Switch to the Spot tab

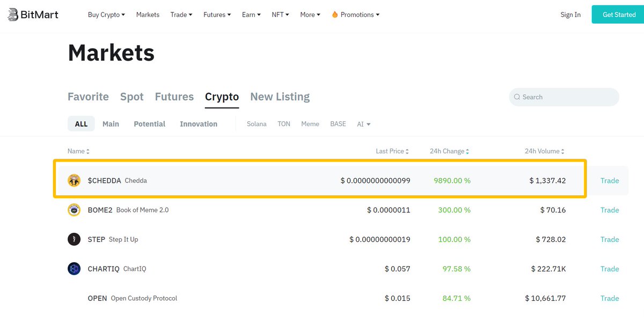point(132,97)
